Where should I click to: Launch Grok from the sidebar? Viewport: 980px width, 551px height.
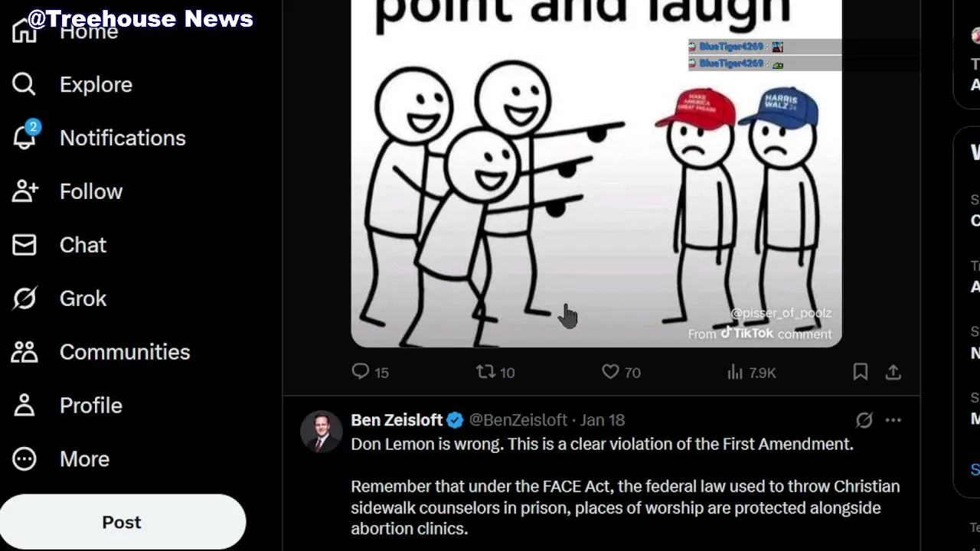[83, 298]
